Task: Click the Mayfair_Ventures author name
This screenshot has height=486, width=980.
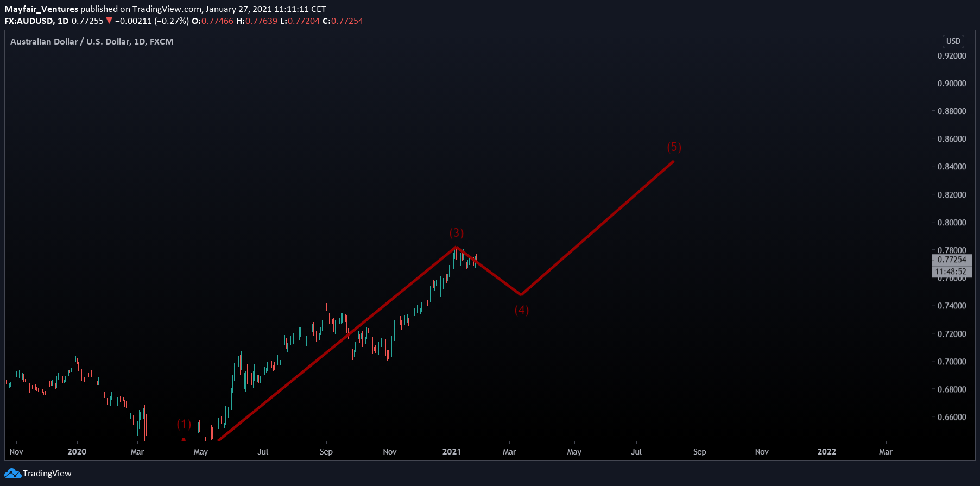Action: [41, 9]
